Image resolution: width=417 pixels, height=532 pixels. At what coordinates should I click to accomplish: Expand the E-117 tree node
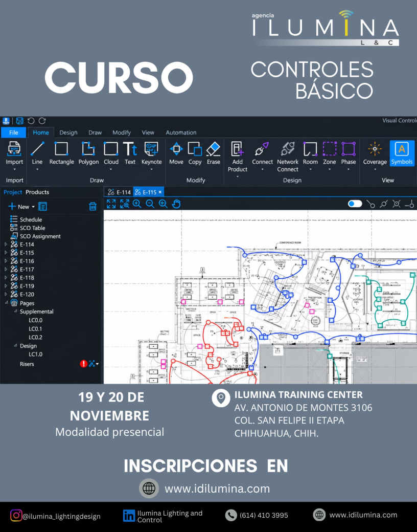pos(6,270)
